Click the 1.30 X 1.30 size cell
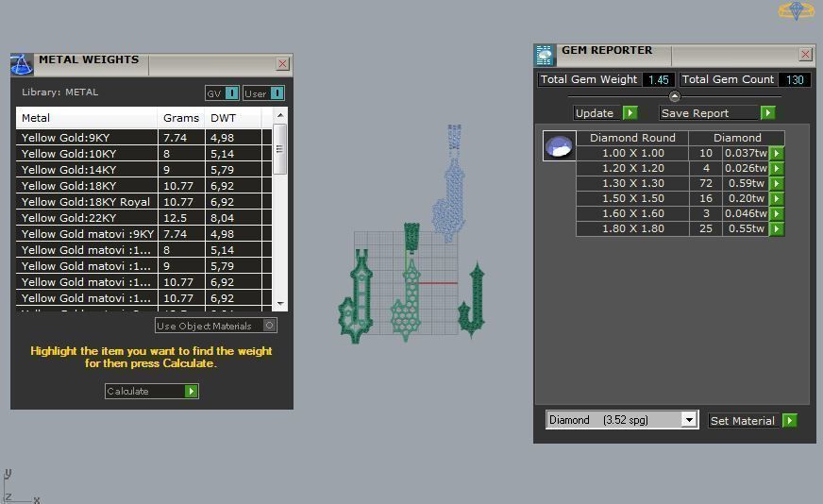Viewport: 823px width, 504px height. pyautogui.click(x=632, y=183)
